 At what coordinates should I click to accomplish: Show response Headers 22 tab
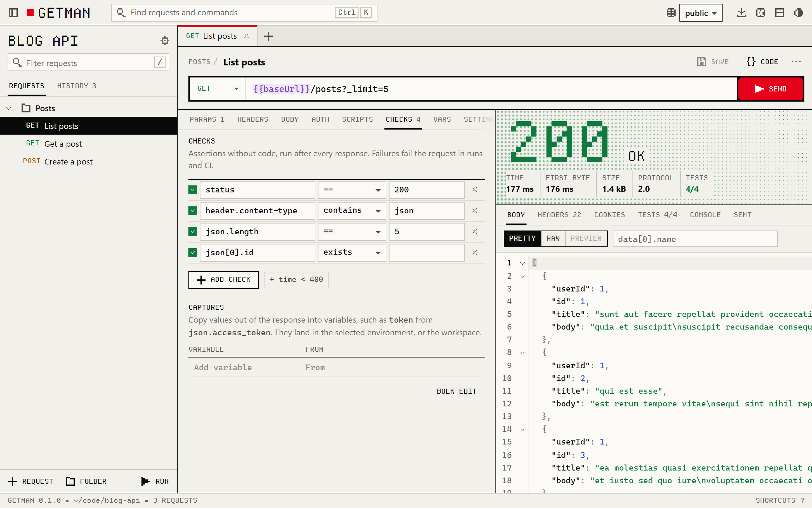pyautogui.click(x=559, y=215)
